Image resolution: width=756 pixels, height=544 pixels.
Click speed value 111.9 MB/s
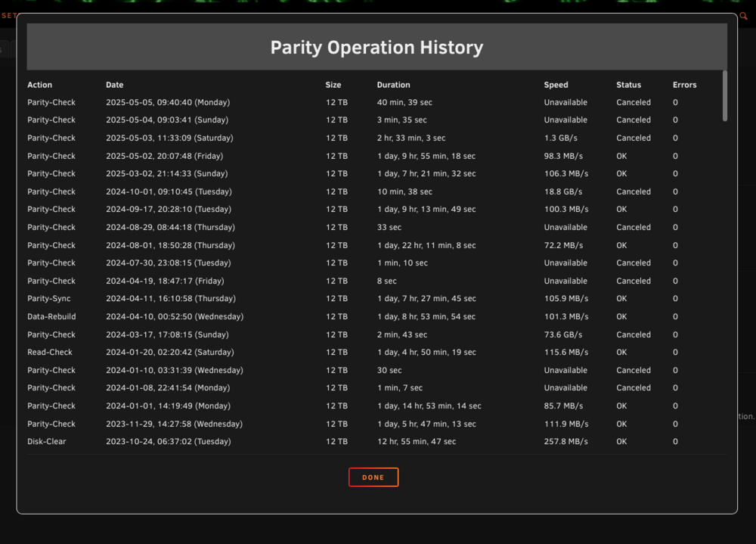[566, 424]
